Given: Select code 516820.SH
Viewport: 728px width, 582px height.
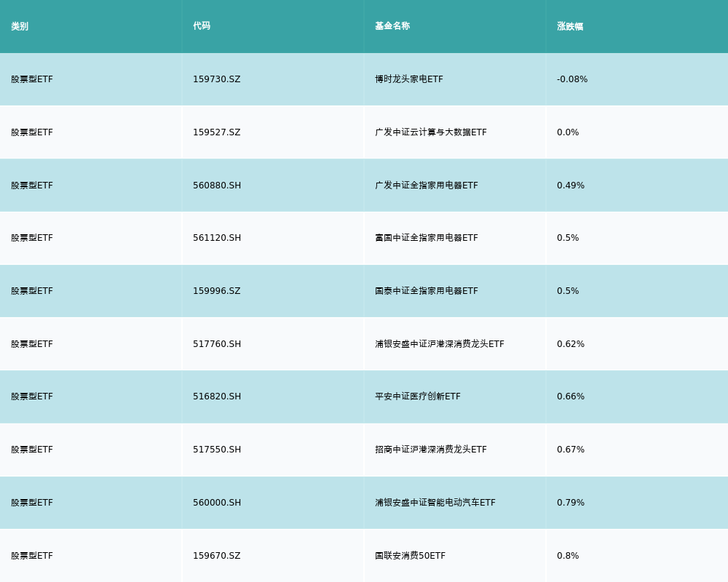Looking at the screenshot, I should pyautogui.click(x=217, y=396).
